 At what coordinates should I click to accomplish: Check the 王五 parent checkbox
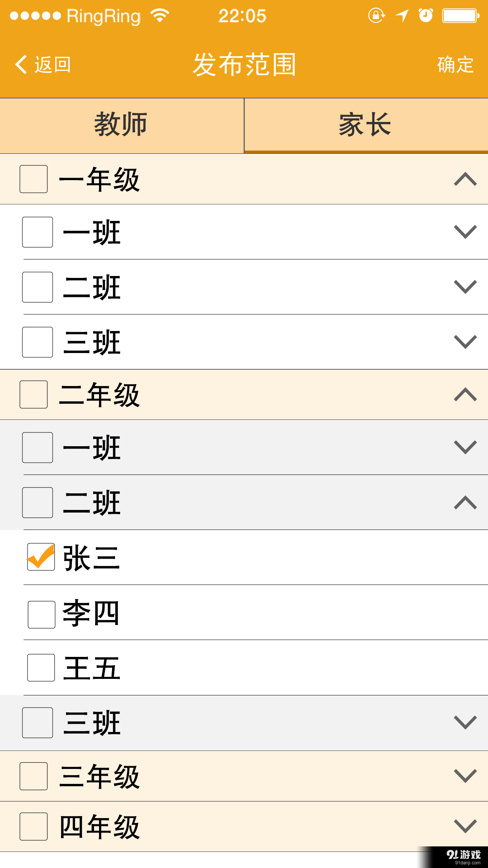click(42, 668)
